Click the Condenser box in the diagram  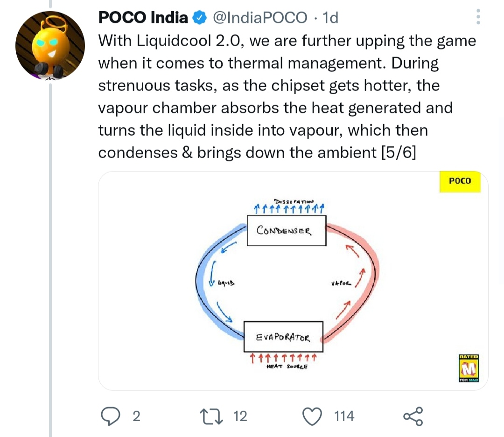click(286, 230)
